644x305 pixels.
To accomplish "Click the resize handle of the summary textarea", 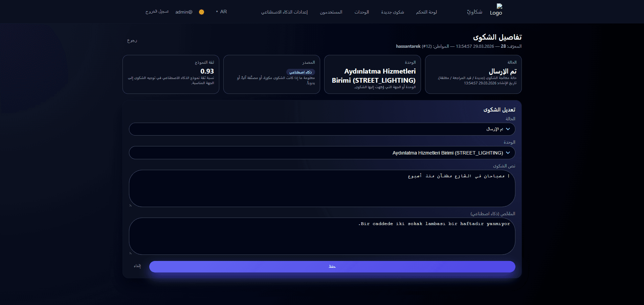I will click(x=130, y=252).
